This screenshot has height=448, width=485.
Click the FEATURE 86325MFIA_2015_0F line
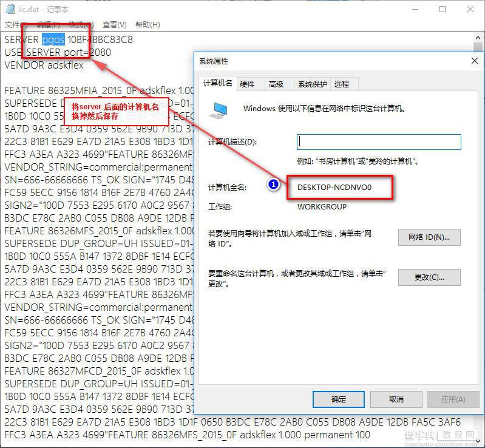(x=99, y=90)
